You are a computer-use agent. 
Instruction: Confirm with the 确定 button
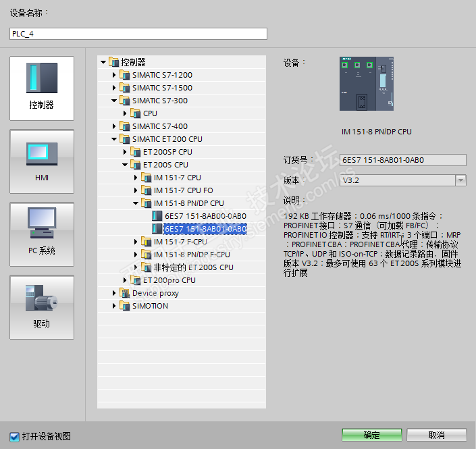click(372, 435)
